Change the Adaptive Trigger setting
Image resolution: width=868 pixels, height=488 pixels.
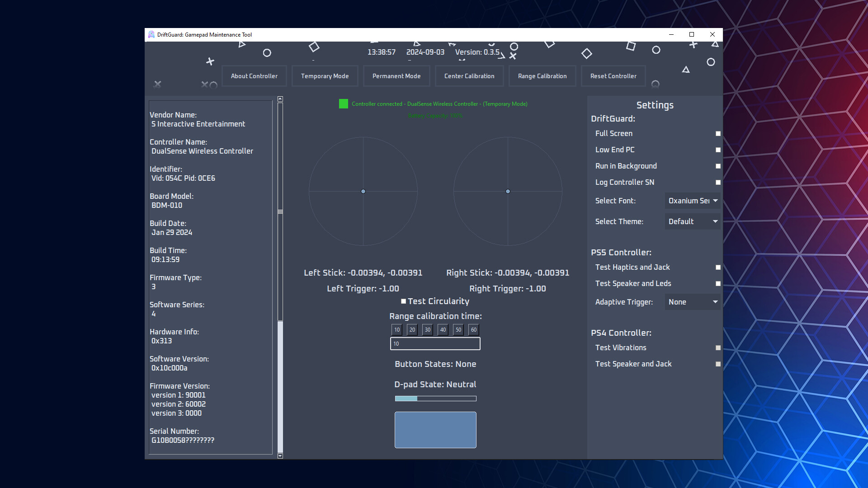pos(692,302)
